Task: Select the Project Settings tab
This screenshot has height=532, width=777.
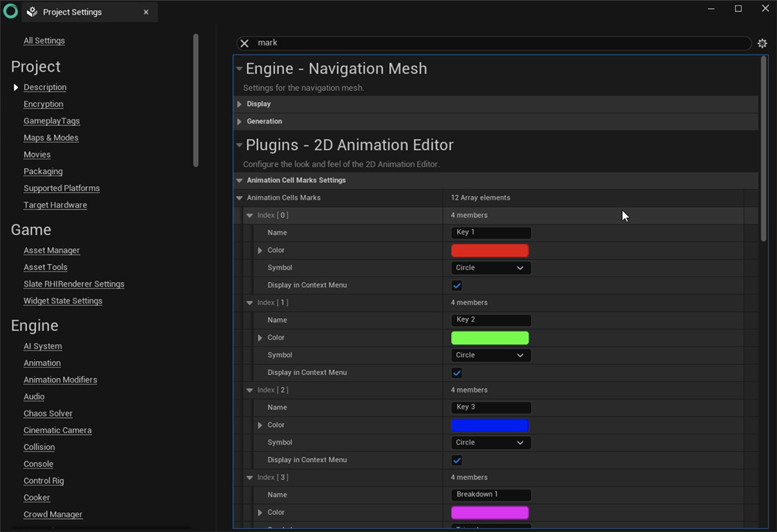Action: (72, 12)
